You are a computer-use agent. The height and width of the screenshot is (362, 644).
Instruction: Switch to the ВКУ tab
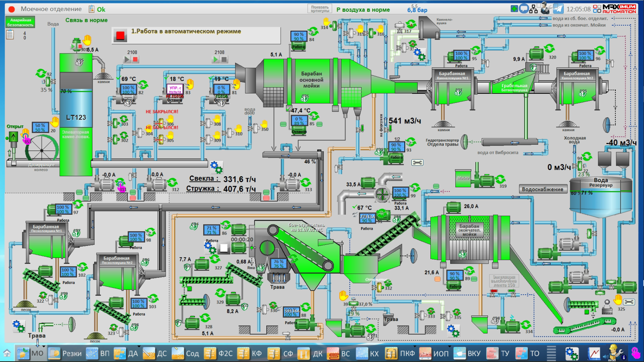pos(467,354)
